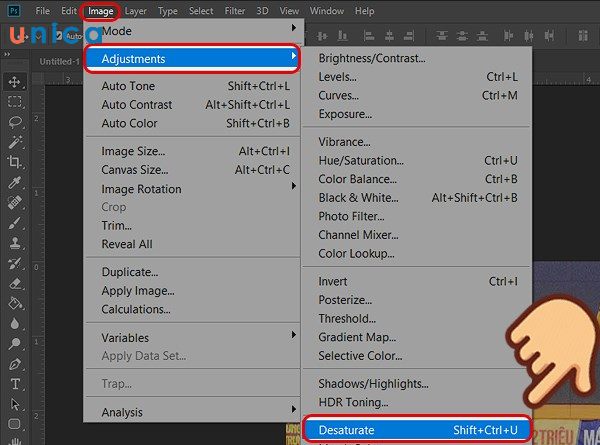Choose Invert from Adjustments
Image resolution: width=600 pixels, height=445 pixels.
(417, 281)
